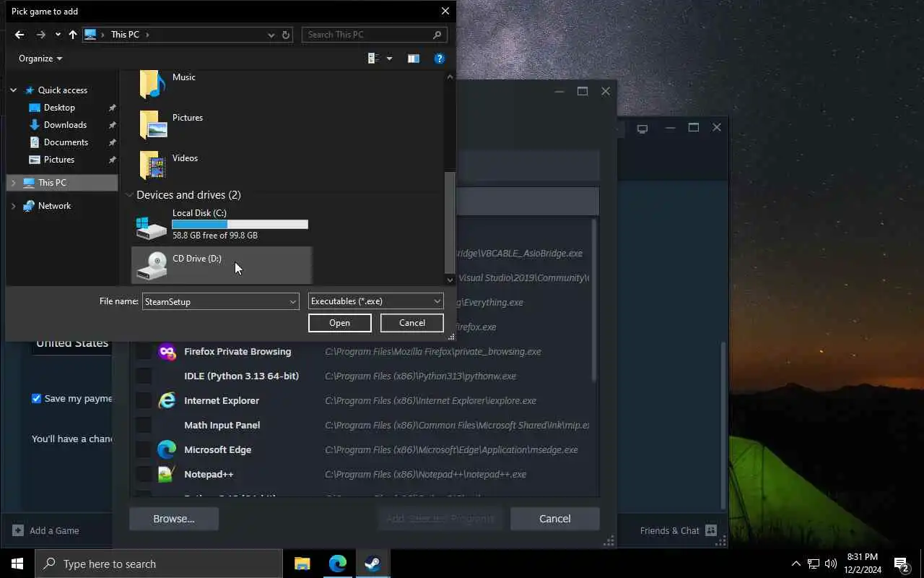Image resolution: width=924 pixels, height=578 pixels.
Task: Open the File name history dropdown
Action: (293, 301)
